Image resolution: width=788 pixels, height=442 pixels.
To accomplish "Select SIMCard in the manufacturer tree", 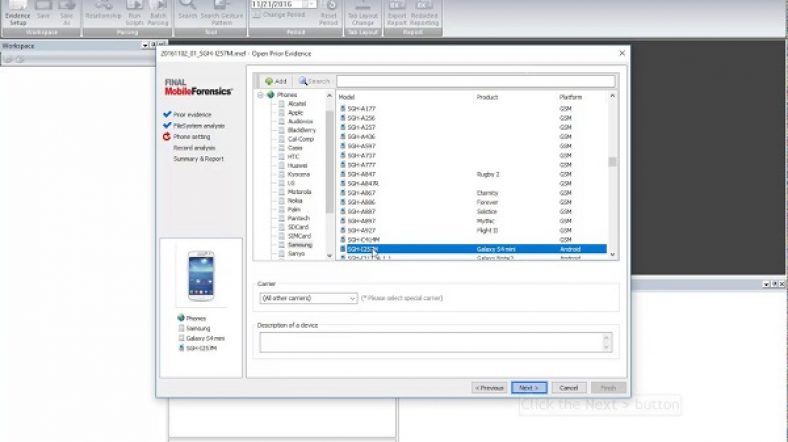I will [x=300, y=236].
